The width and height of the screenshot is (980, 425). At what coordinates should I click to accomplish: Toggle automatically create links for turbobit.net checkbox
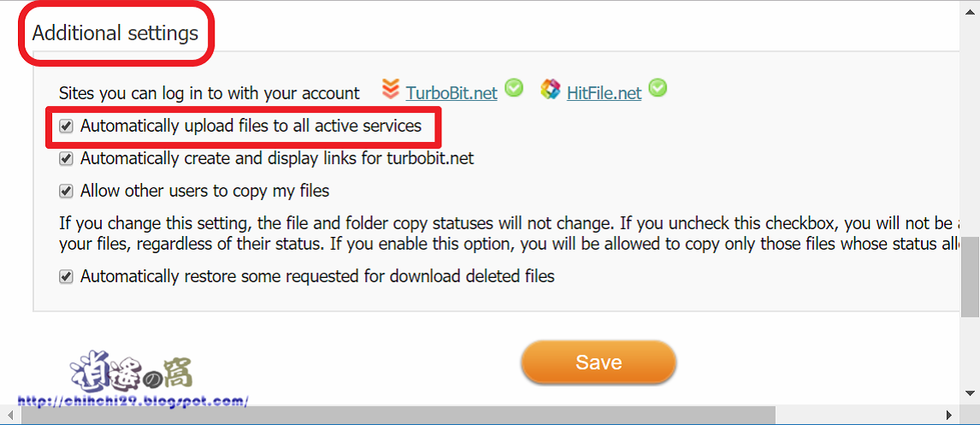66,158
